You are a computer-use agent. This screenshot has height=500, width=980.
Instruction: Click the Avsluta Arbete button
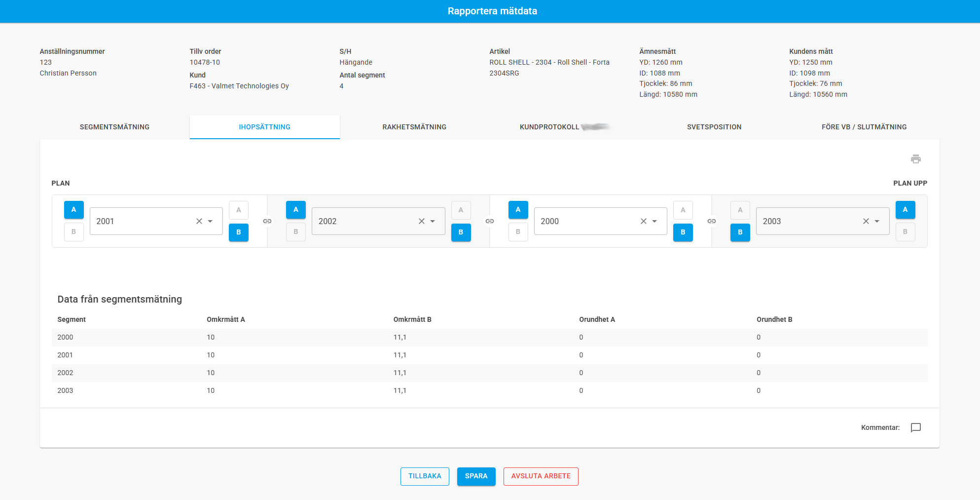click(541, 476)
